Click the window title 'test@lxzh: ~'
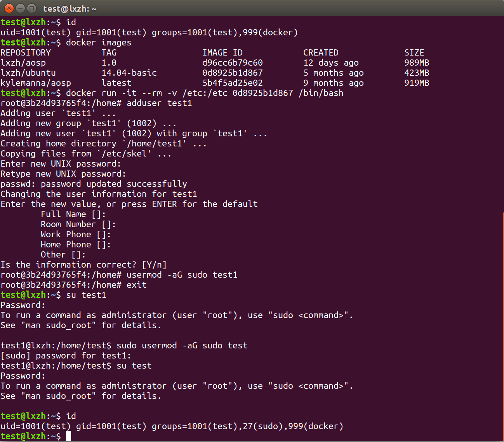Viewport: 504px width, 442px height. pyautogui.click(x=70, y=9)
